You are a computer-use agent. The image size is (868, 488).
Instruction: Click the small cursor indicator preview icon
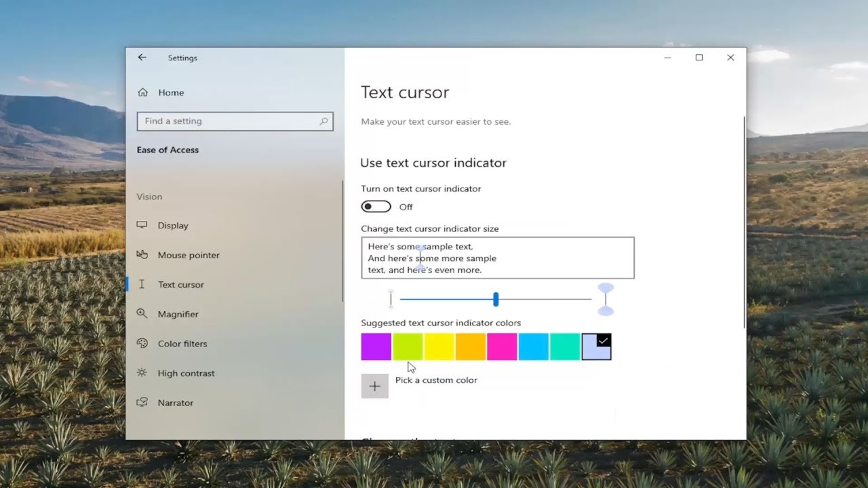click(x=391, y=299)
